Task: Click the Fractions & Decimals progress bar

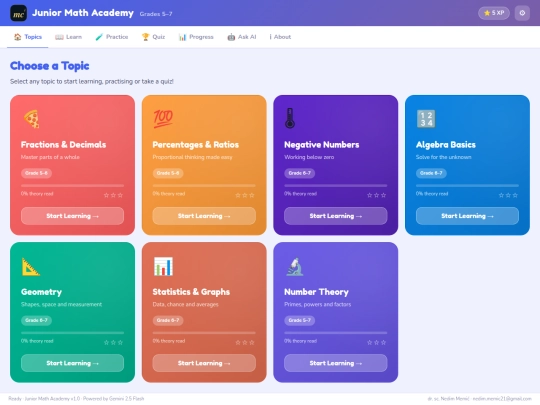Action: [72, 186]
